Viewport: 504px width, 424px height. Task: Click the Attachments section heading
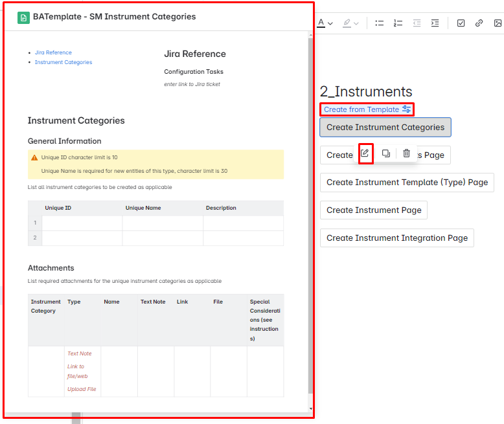click(51, 268)
